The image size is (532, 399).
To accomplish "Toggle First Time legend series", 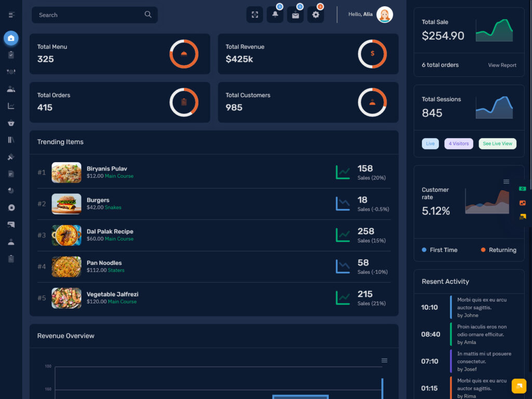I will click(440, 250).
